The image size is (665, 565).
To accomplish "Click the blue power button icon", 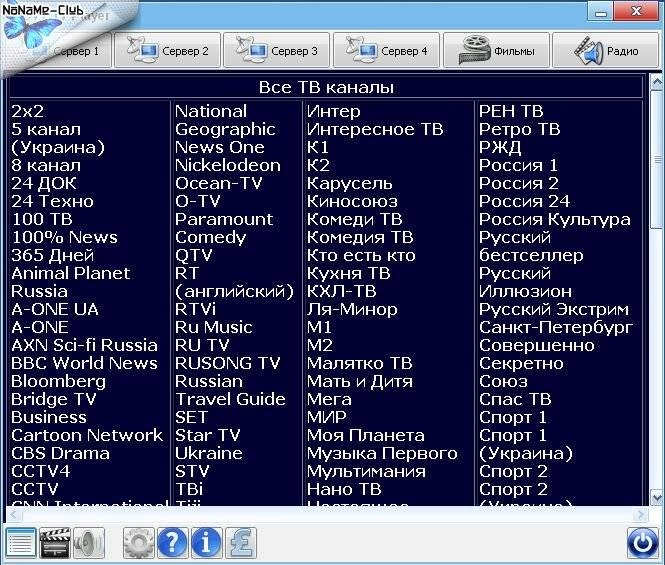I will pyautogui.click(x=643, y=543).
